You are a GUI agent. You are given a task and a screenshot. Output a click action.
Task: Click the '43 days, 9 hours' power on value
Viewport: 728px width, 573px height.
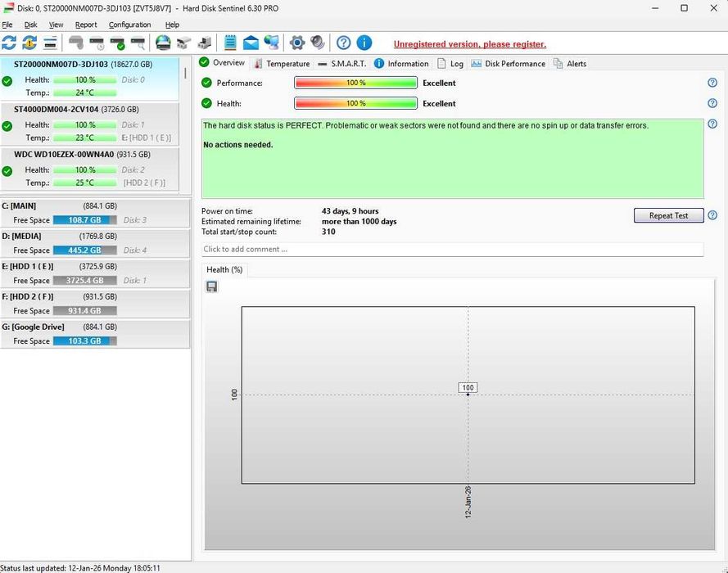pyautogui.click(x=350, y=211)
